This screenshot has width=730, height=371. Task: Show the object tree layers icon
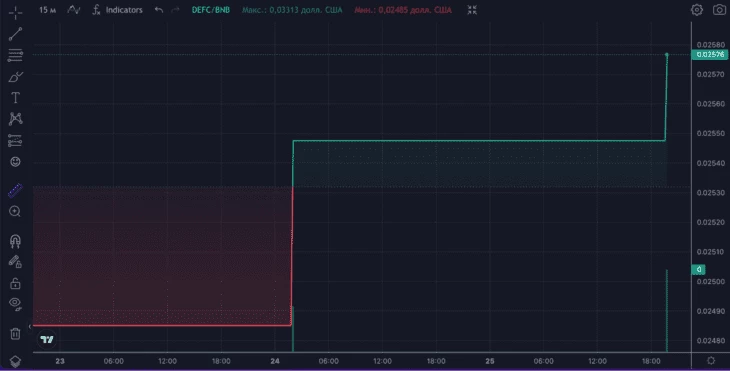click(x=15, y=361)
